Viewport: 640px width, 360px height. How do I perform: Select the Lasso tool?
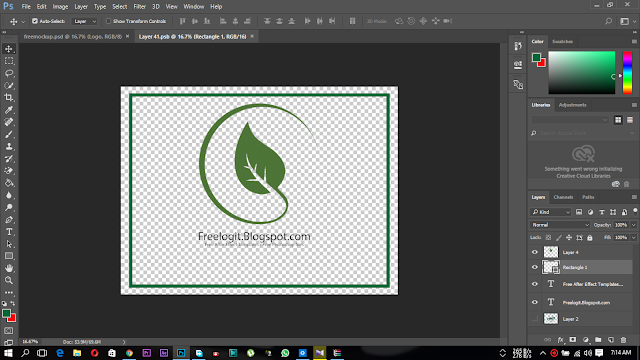pos(9,73)
